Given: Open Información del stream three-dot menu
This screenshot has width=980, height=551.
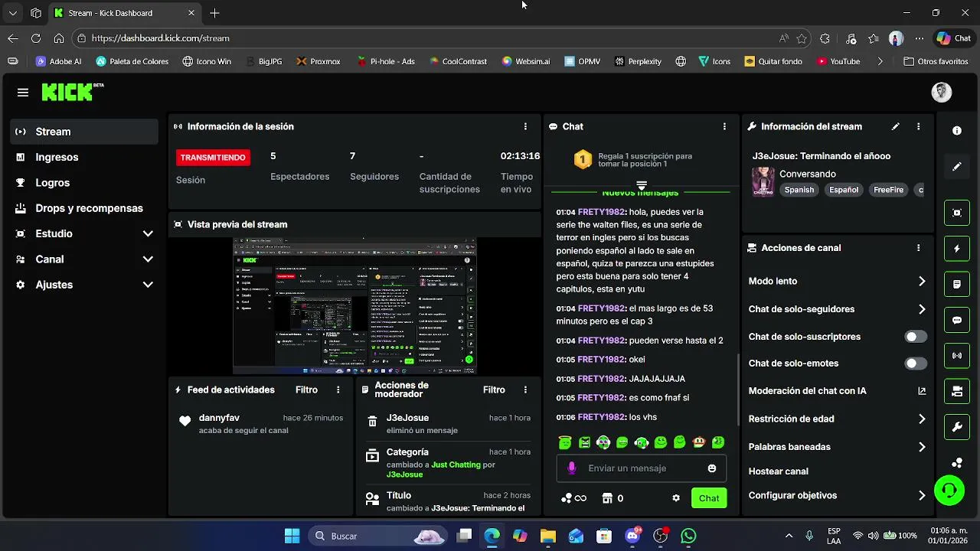Looking at the screenshot, I should (918, 126).
